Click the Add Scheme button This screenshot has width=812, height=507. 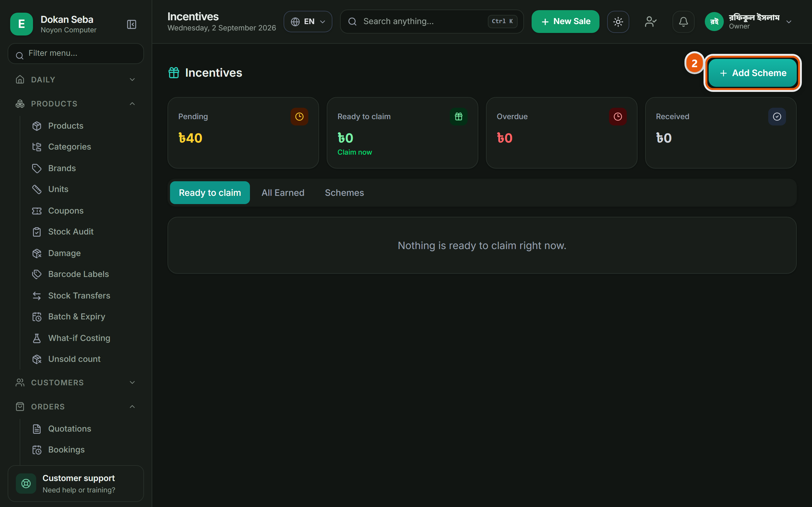pyautogui.click(x=753, y=73)
